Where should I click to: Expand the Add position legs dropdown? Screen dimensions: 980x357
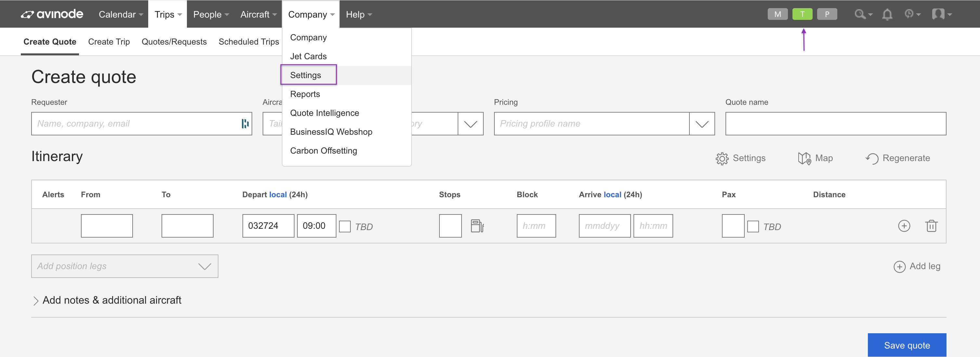[125, 266]
